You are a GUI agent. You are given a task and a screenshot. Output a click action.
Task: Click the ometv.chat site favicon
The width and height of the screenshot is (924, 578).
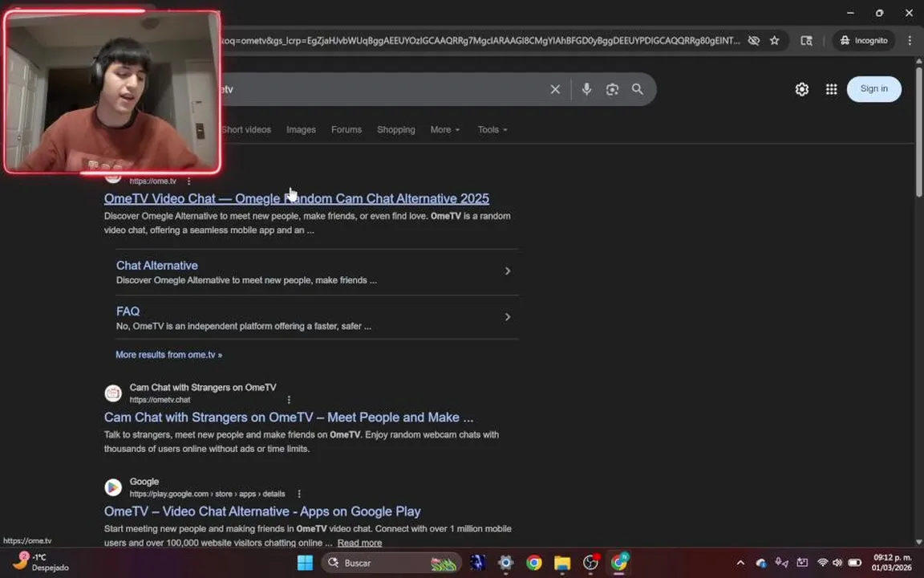coord(113,393)
